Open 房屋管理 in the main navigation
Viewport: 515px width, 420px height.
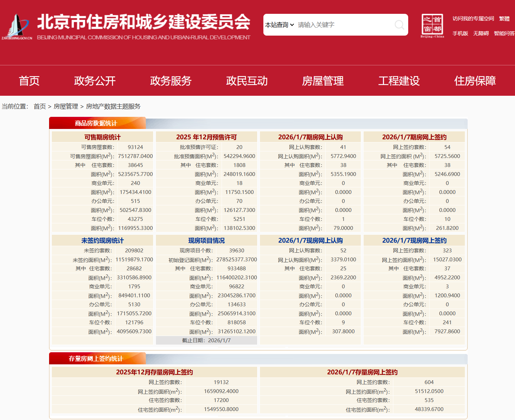323,81
